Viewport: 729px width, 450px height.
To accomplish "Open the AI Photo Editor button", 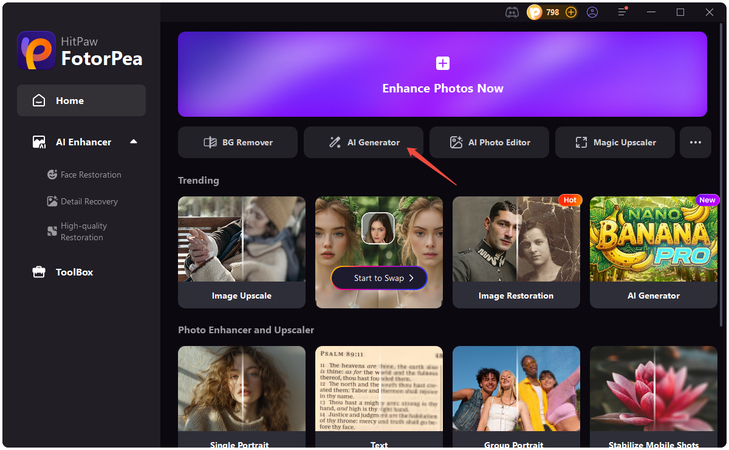I will (x=489, y=142).
